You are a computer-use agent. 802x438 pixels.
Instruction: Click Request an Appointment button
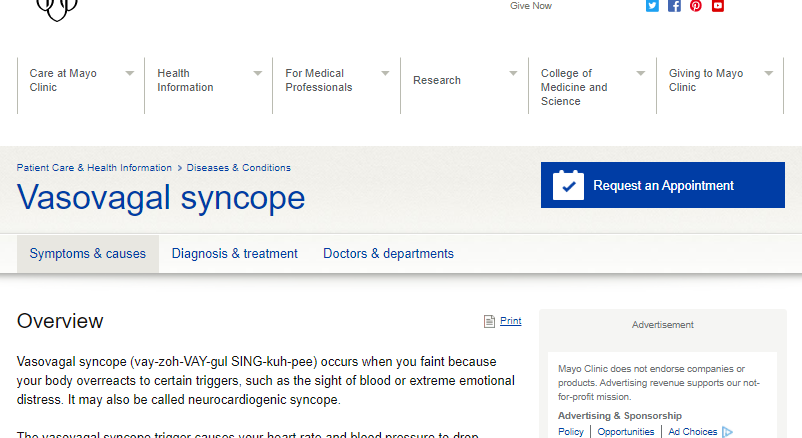tap(663, 185)
